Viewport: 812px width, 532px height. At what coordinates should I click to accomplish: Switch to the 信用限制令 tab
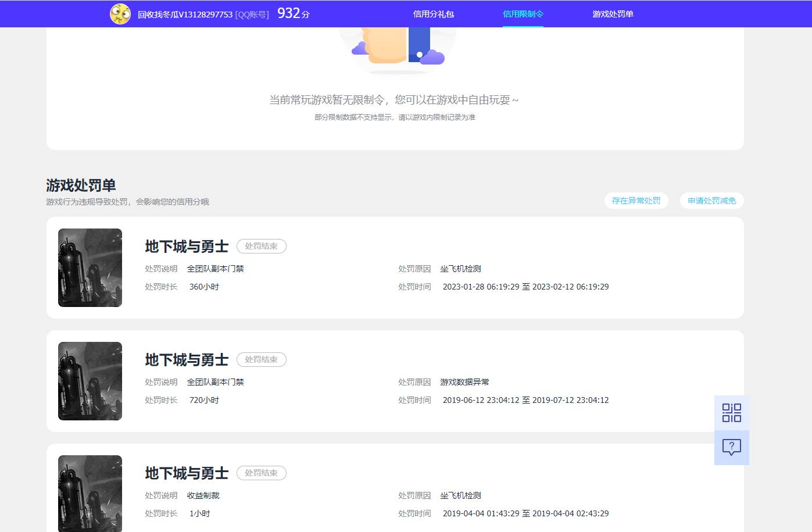[523, 14]
